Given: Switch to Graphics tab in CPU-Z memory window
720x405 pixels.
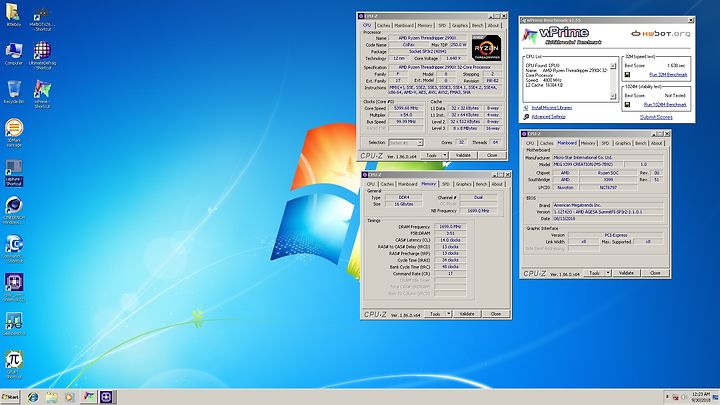Looking at the screenshot, I should [463, 184].
